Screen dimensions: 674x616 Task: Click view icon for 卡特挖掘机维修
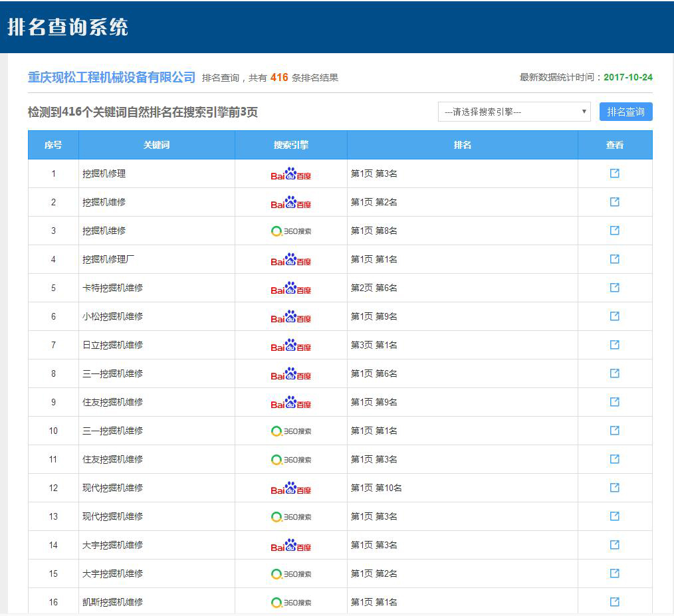pyautogui.click(x=615, y=288)
